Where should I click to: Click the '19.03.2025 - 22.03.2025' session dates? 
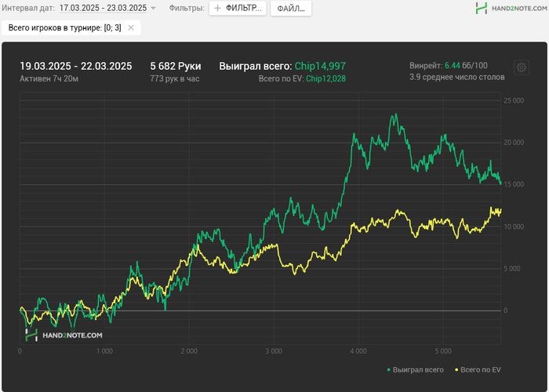point(76,66)
